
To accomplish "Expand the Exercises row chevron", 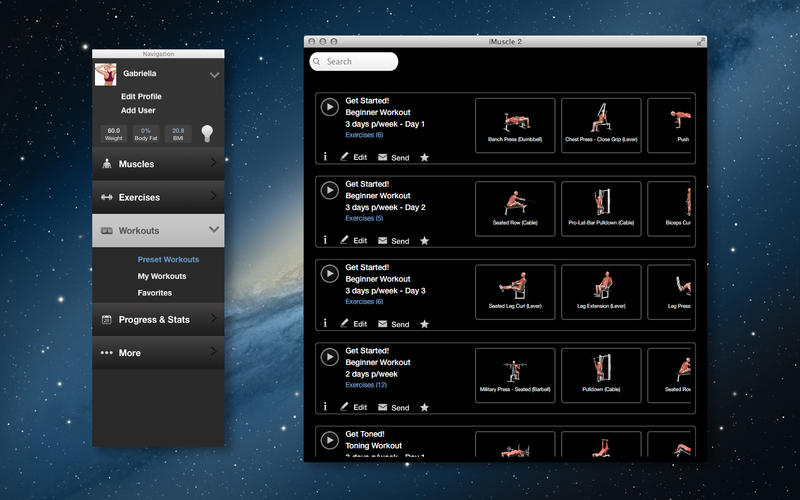I will click(x=213, y=196).
